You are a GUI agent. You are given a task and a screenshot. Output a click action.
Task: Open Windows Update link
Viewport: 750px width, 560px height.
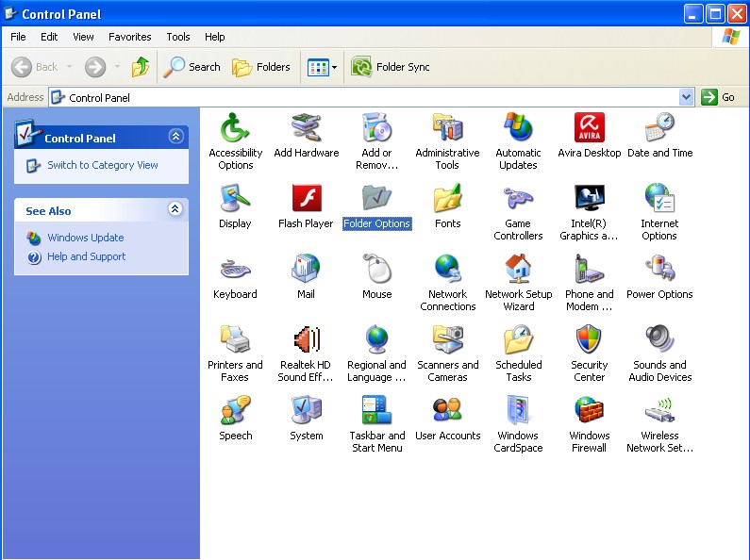click(x=85, y=238)
